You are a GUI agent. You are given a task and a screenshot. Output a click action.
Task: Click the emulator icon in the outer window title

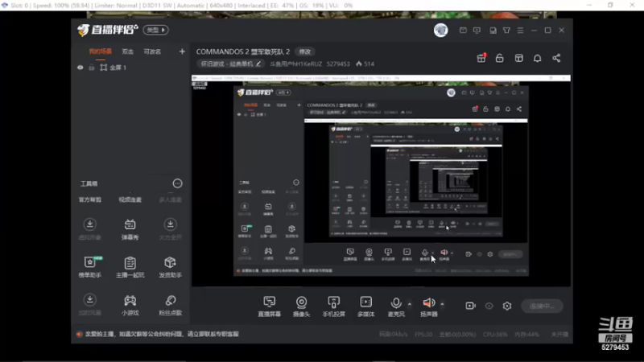(5, 6)
